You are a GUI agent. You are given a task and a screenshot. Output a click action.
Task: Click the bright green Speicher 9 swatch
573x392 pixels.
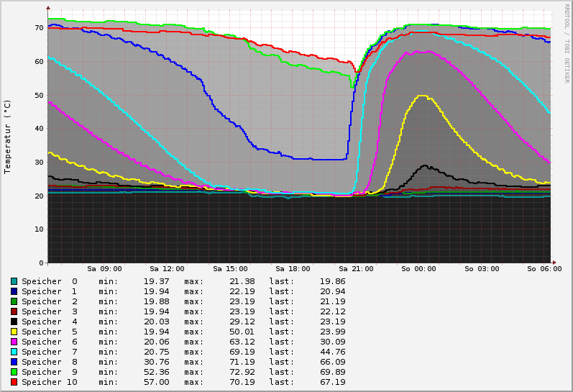coord(14,372)
